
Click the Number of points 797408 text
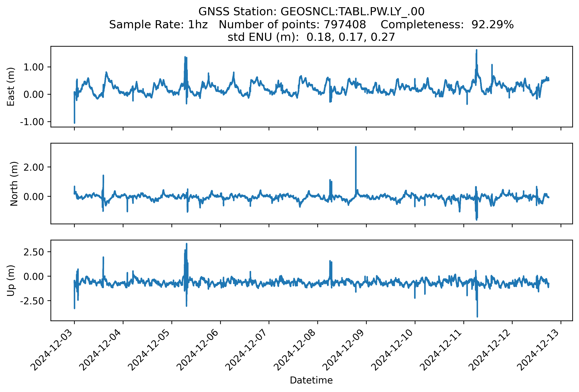tap(292, 25)
